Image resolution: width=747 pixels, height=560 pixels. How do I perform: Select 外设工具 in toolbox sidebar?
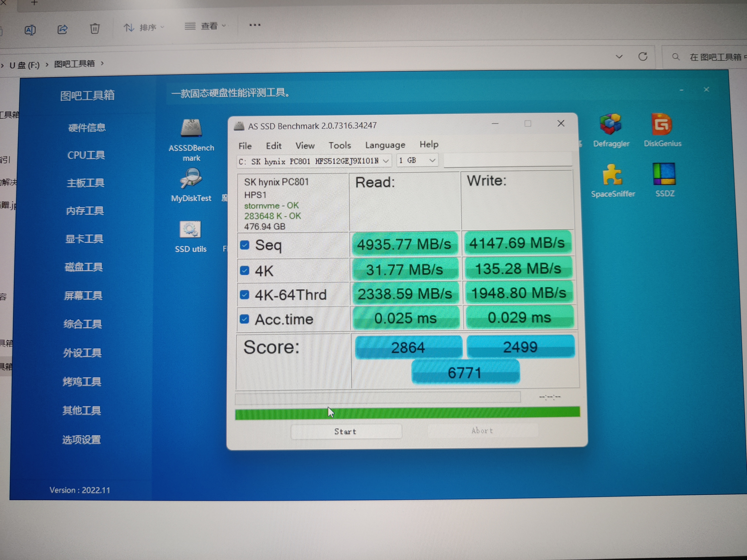tap(82, 353)
